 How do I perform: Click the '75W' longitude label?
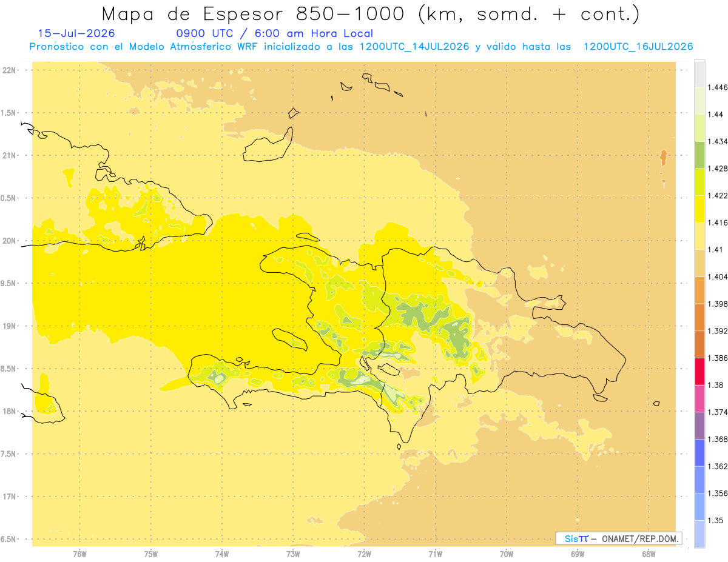[x=151, y=554]
